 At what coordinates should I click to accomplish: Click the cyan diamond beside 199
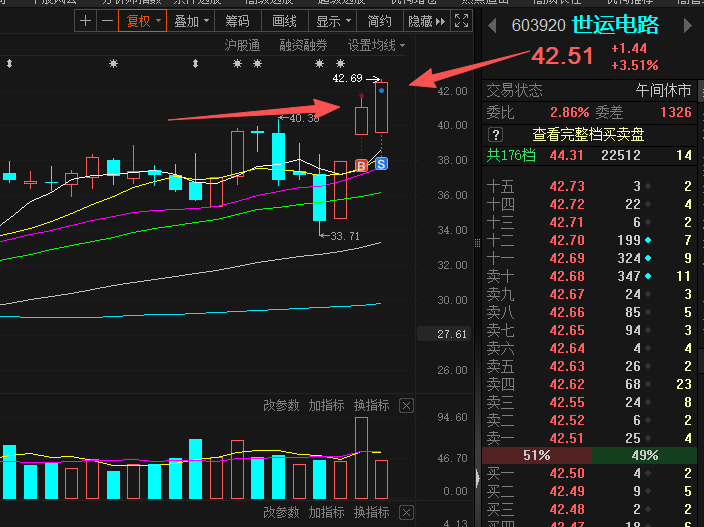tap(648, 240)
